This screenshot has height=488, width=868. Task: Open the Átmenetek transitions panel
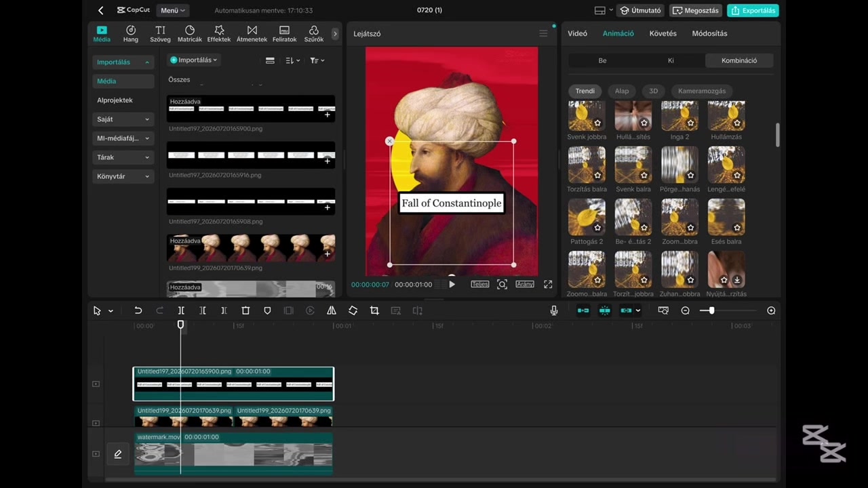coord(252,34)
